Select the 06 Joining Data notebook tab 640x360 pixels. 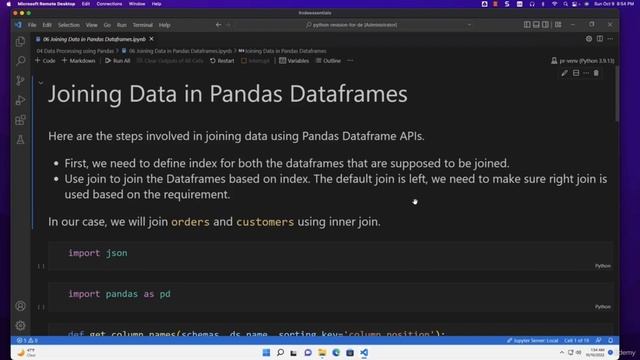coord(94,39)
